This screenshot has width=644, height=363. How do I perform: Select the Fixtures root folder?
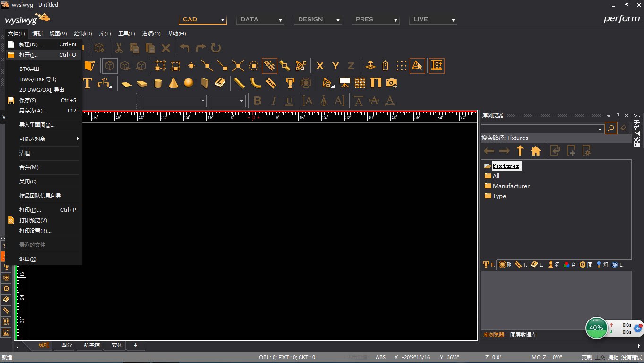click(x=502, y=166)
